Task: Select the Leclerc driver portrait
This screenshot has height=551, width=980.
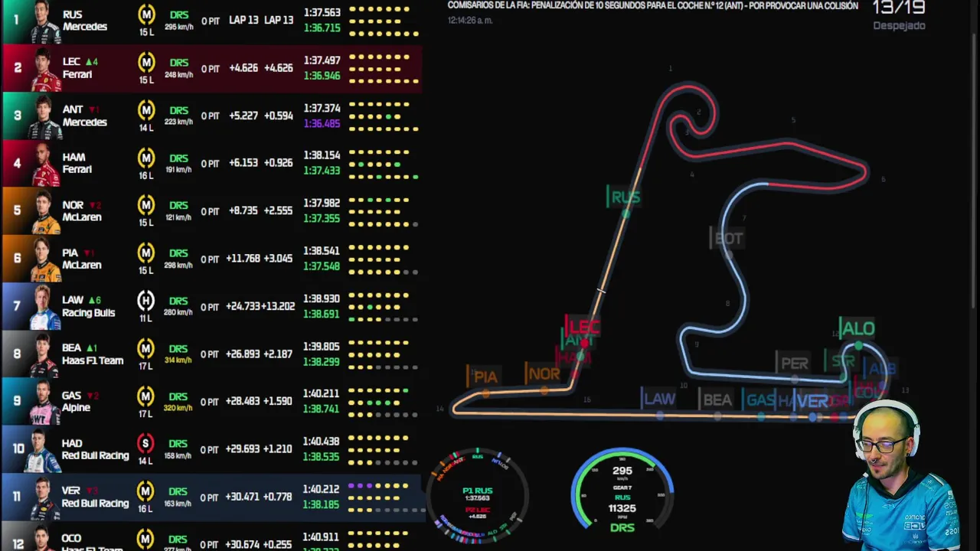Action: coord(44,69)
